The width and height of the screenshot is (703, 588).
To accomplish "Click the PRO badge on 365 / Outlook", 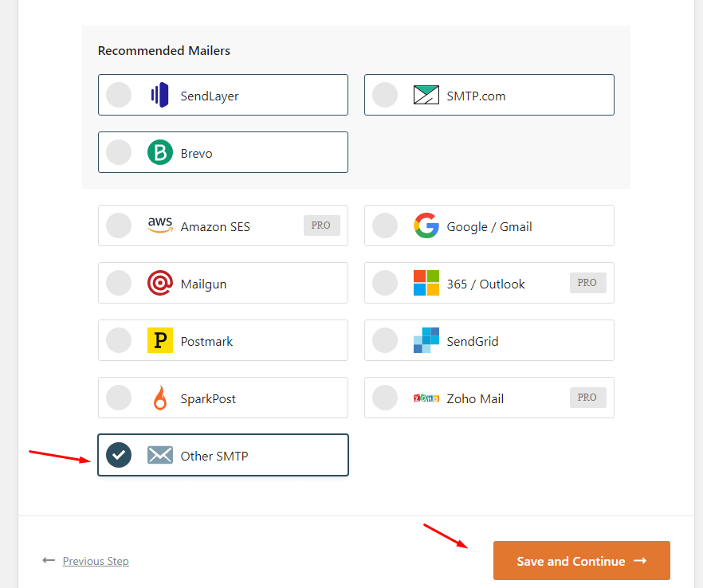I will click(587, 283).
